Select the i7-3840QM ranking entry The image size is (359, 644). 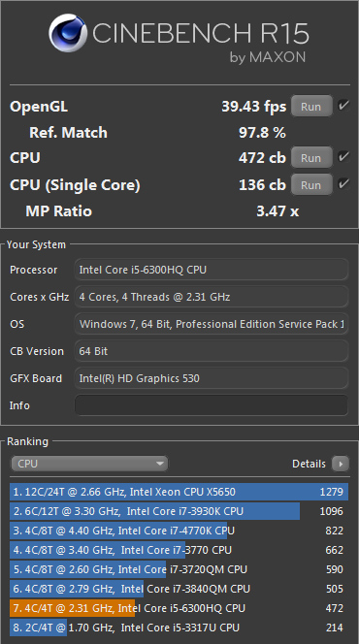pos(179,589)
